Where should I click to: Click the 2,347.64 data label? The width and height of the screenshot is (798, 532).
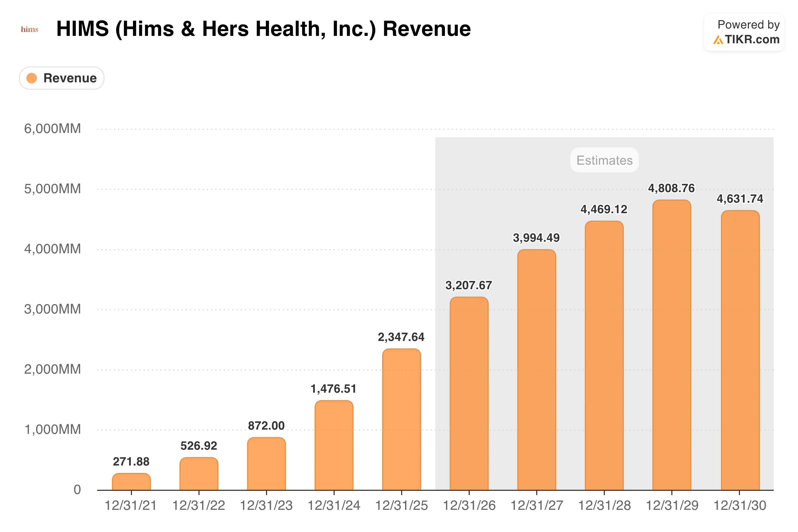click(x=401, y=337)
